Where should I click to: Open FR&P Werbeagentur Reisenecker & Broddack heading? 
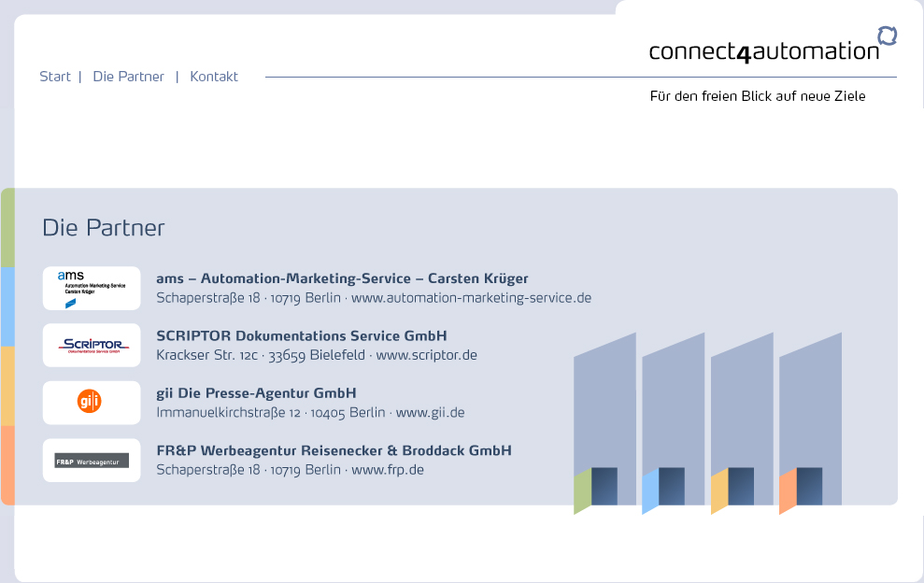point(334,450)
